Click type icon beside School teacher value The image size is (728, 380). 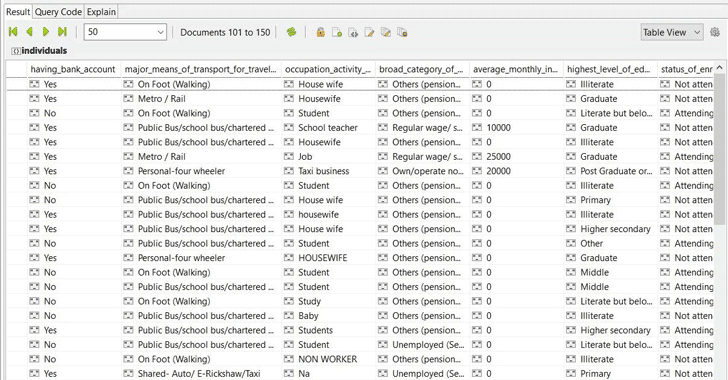(289, 127)
